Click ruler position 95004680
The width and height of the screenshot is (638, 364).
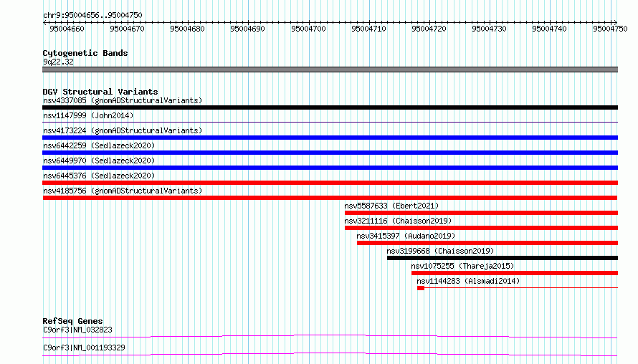pyautogui.click(x=187, y=29)
